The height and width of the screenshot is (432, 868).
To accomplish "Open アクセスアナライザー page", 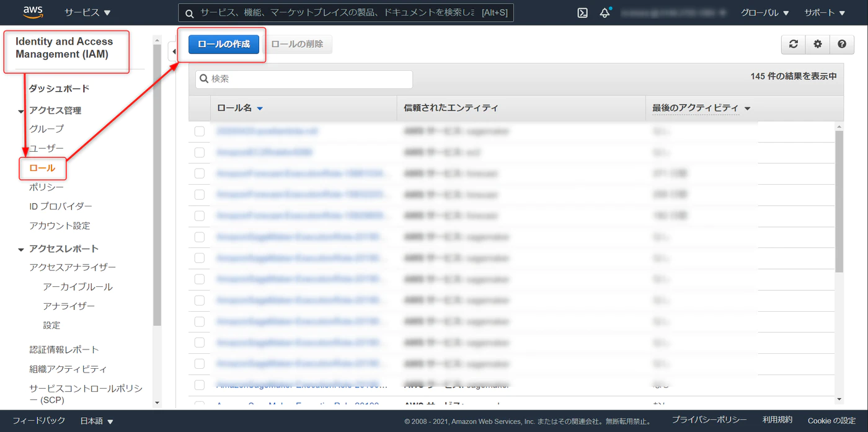I will pos(73,267).
